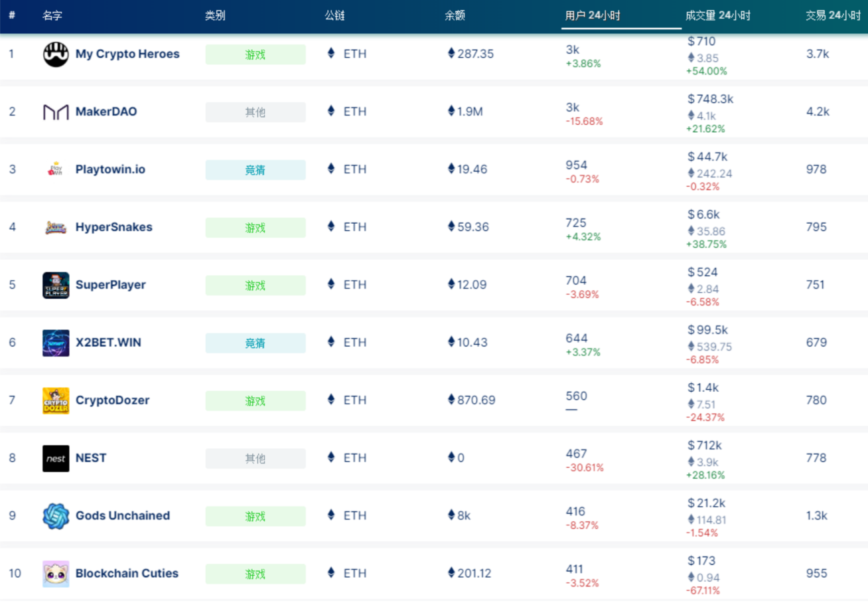Open the Gods Unchained logo icon

click(56, 516)
